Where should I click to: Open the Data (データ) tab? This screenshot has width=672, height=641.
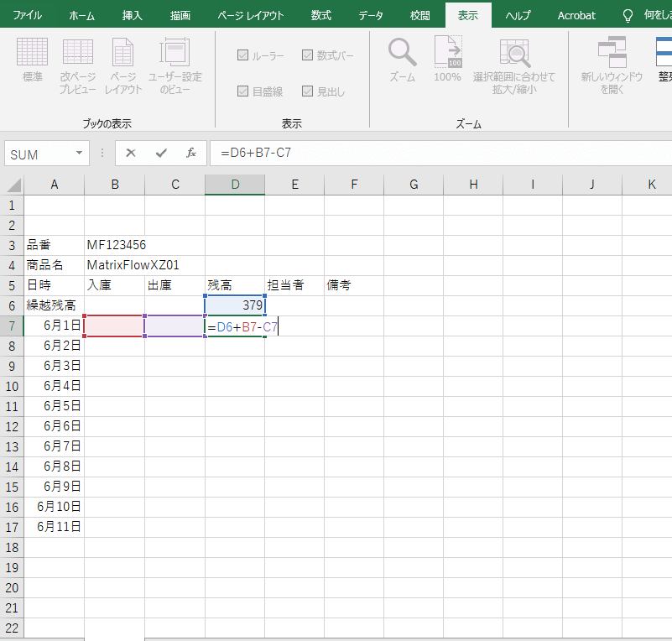click(371, 15)
